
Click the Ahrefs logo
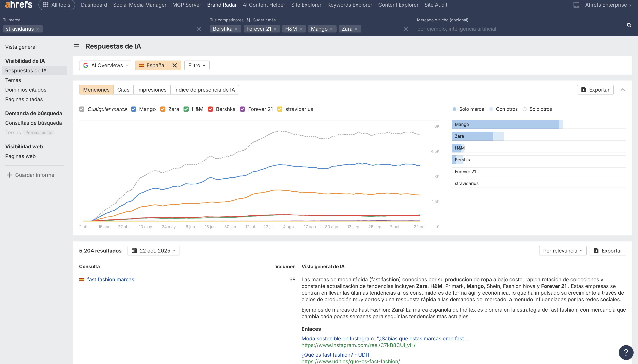(19, 4)
